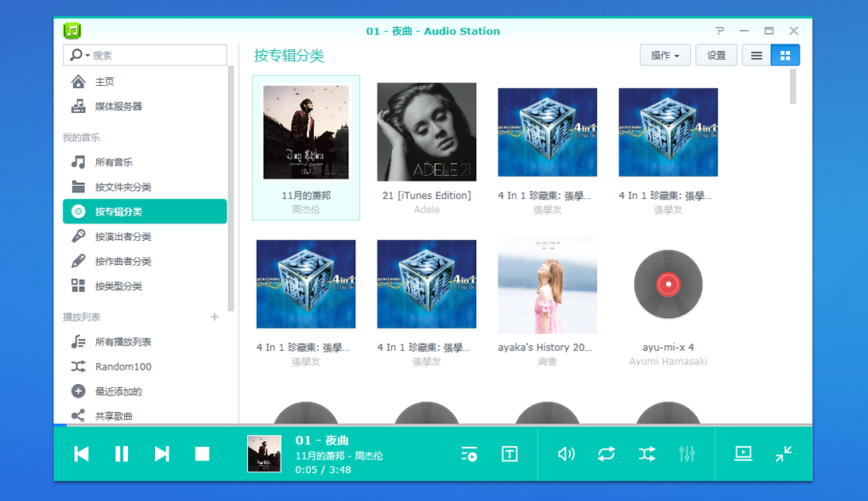This screenshot has height=501, width=868.
Task: Select 按专辑分类 by album entry
Action: [x=145, y=212]
